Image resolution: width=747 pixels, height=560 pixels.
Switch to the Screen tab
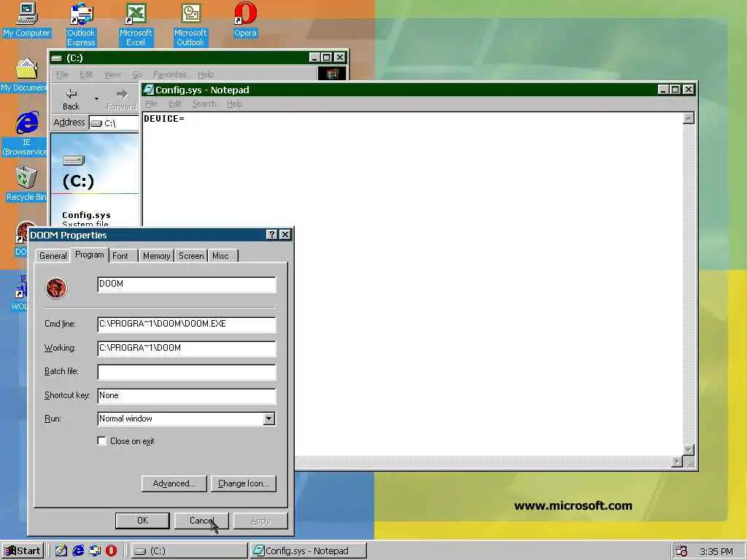click(x=191, y=256)
